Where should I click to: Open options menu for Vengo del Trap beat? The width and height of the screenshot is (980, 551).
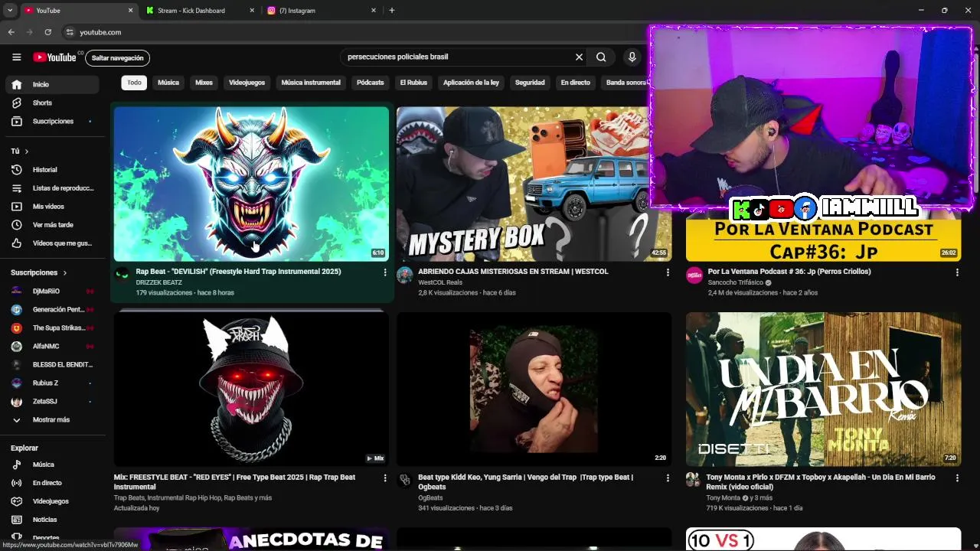[x=668, y=478]
